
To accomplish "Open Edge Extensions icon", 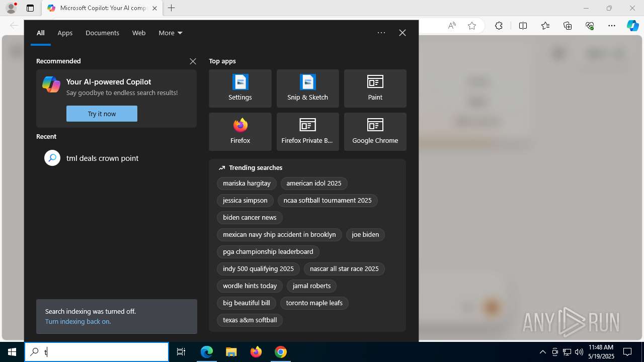I will pyautogui.click(x=499, y=26).
